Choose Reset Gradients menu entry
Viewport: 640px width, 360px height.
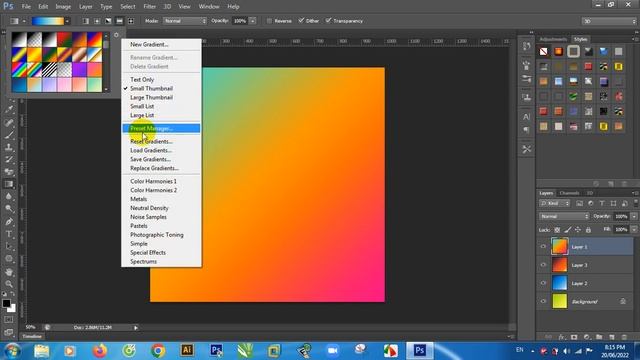point(151,141)
